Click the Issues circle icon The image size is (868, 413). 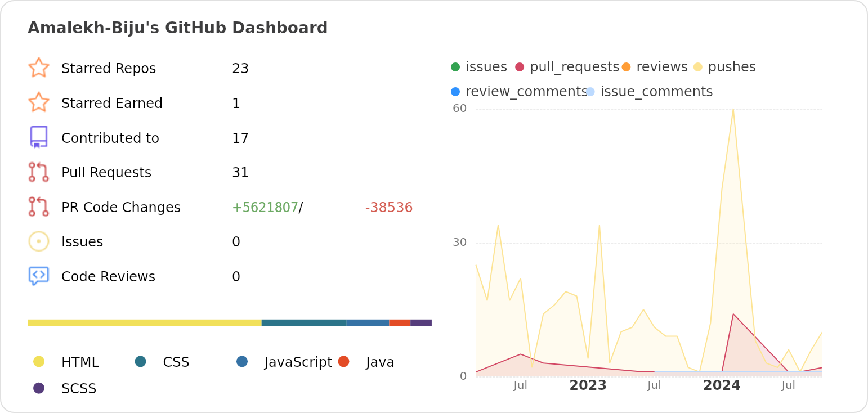click(39, 241)
